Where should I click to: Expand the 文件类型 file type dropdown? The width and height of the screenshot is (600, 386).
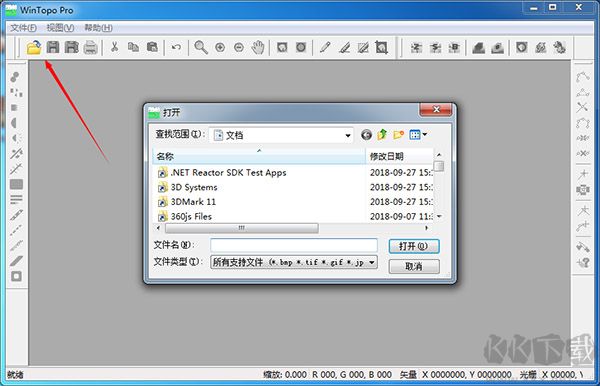[x=372, y=262]
